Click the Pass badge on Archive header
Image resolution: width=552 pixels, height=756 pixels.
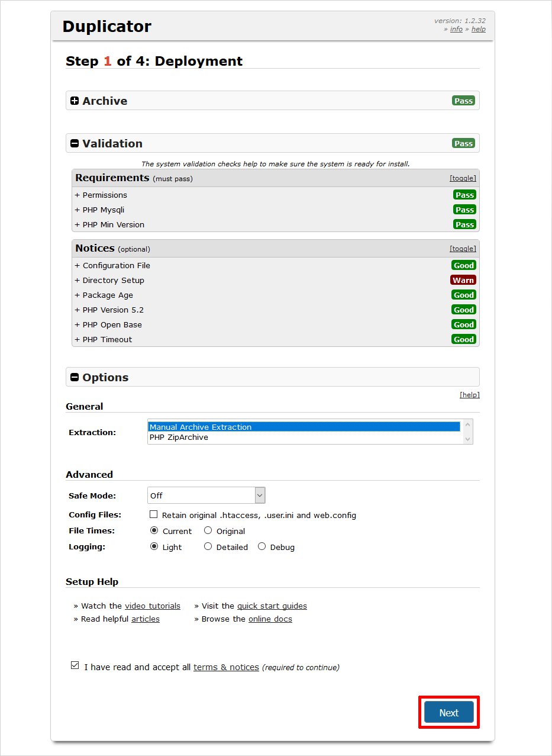tap(463, 101)
